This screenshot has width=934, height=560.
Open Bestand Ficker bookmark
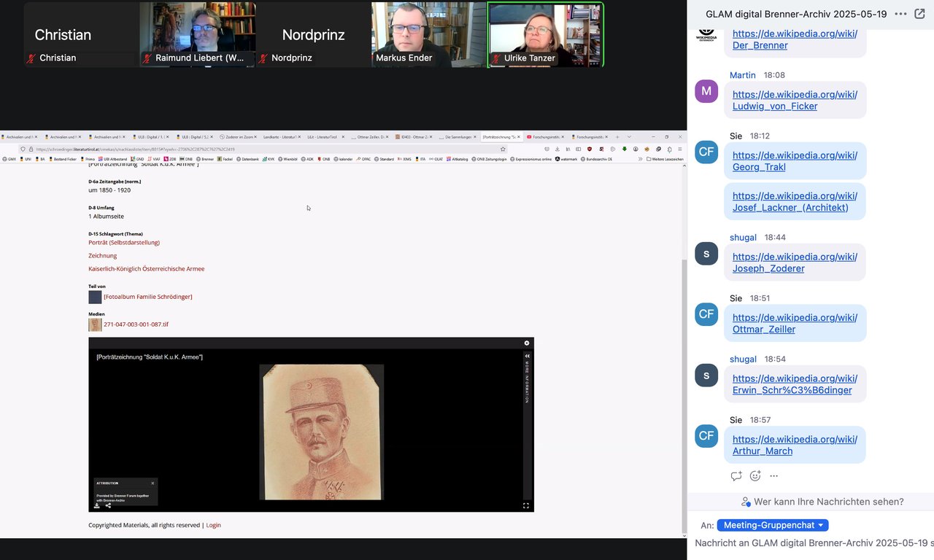point(62,159)
